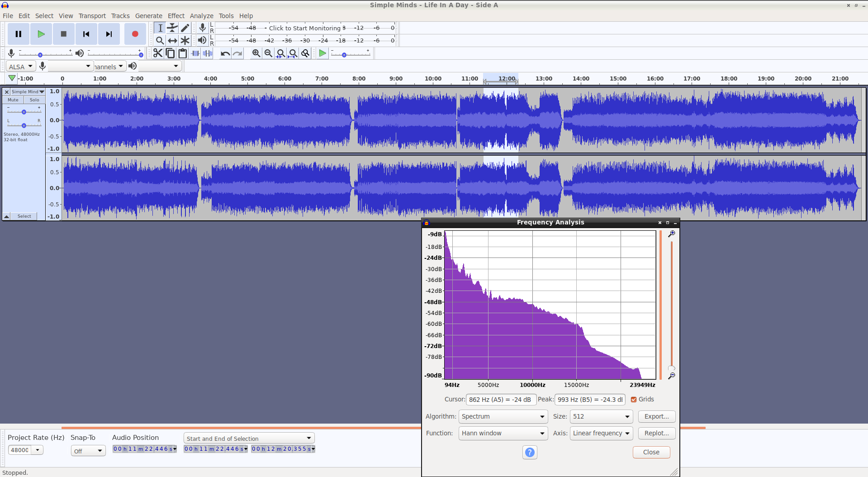868x477 pixels.
Task: Open the Axis Linear frequency dropdown
Action: click(x=601, y=433)
